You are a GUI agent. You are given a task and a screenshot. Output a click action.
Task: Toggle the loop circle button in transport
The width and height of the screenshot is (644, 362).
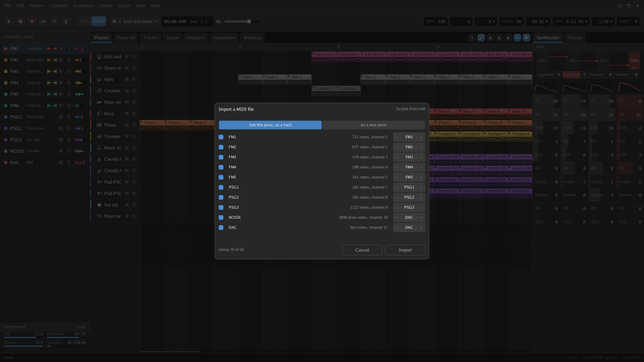(55, 21)
